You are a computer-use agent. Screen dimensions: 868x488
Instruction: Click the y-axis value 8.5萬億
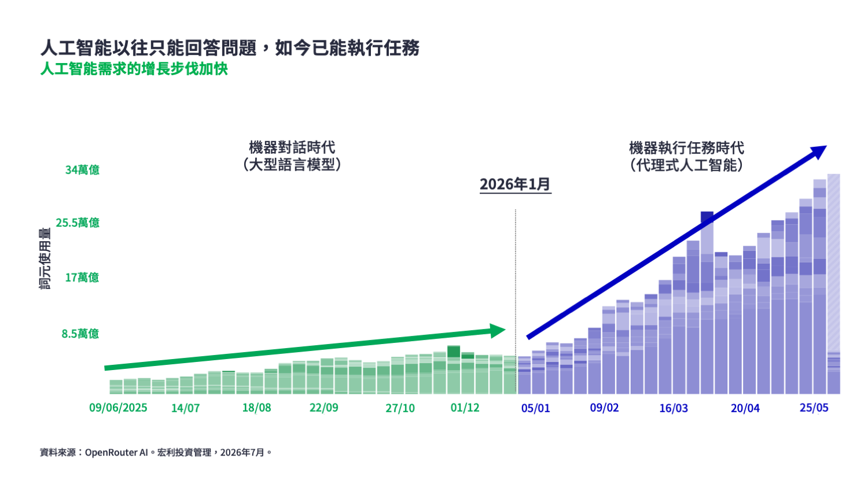tap(80, 334)
